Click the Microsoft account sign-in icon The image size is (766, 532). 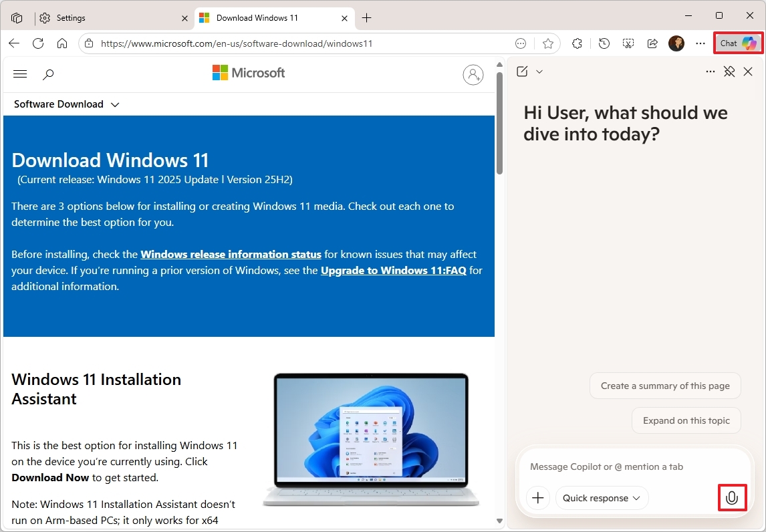(473, 74)
